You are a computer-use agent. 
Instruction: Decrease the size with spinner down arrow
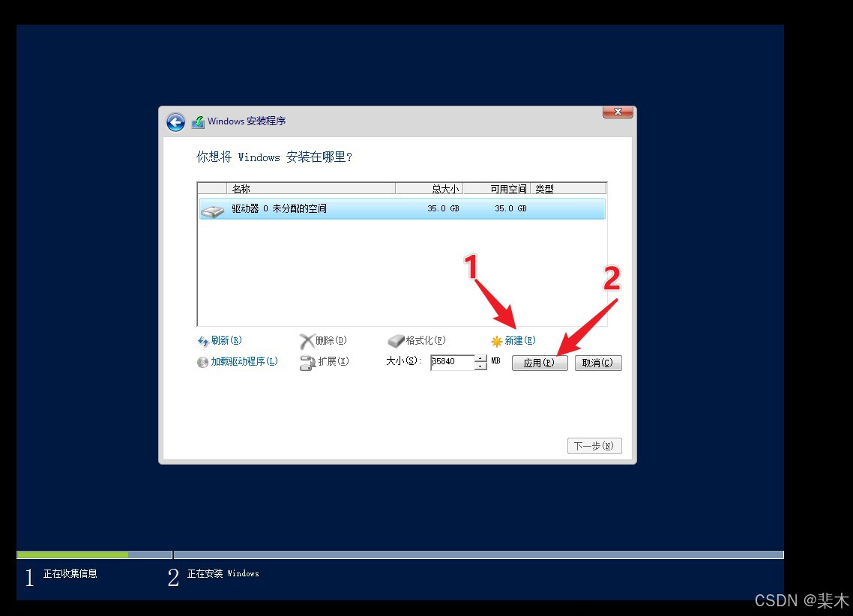coord(480,366)
